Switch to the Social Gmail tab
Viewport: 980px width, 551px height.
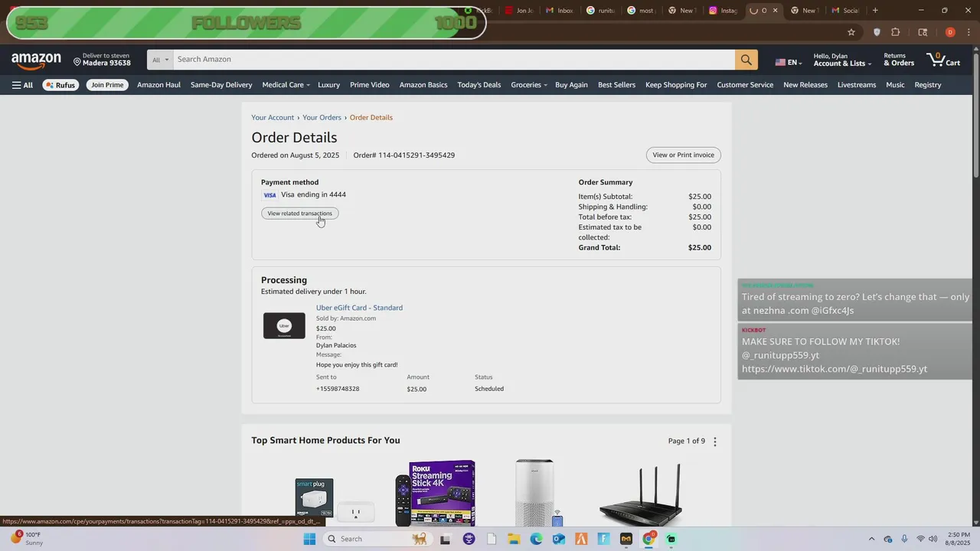pyautogui.click(x=845, y=11)
